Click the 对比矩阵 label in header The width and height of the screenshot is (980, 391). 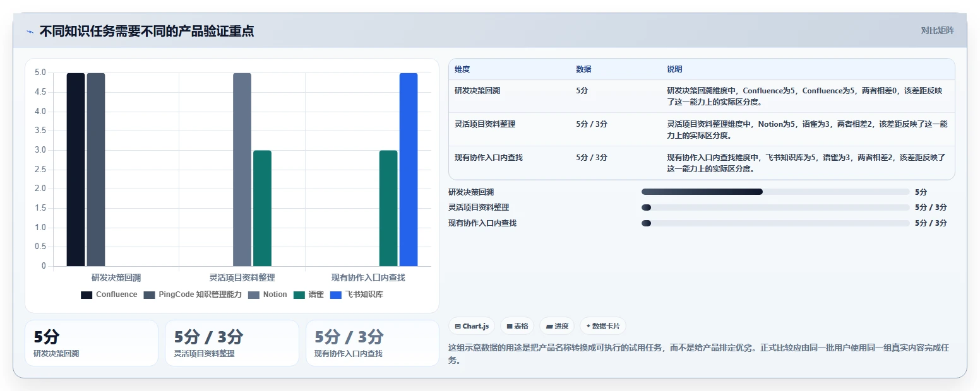937,30
